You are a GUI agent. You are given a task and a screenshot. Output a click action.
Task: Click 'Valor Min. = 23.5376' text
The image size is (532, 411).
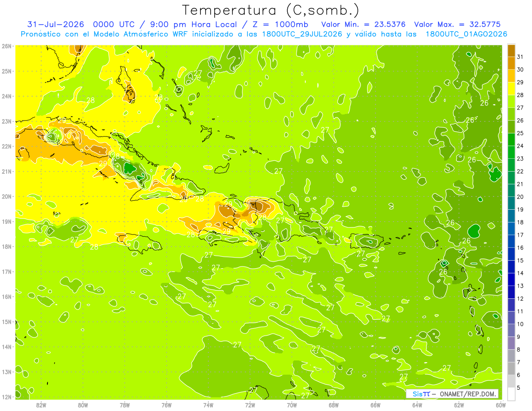pyautogui.click(x=364, y=24)
